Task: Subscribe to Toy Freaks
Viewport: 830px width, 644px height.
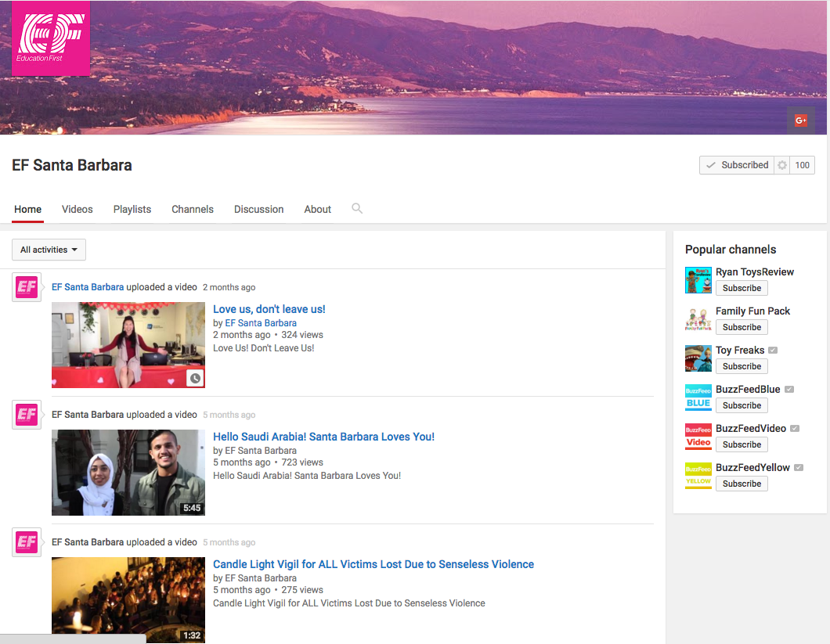Action: click(742, 367)
